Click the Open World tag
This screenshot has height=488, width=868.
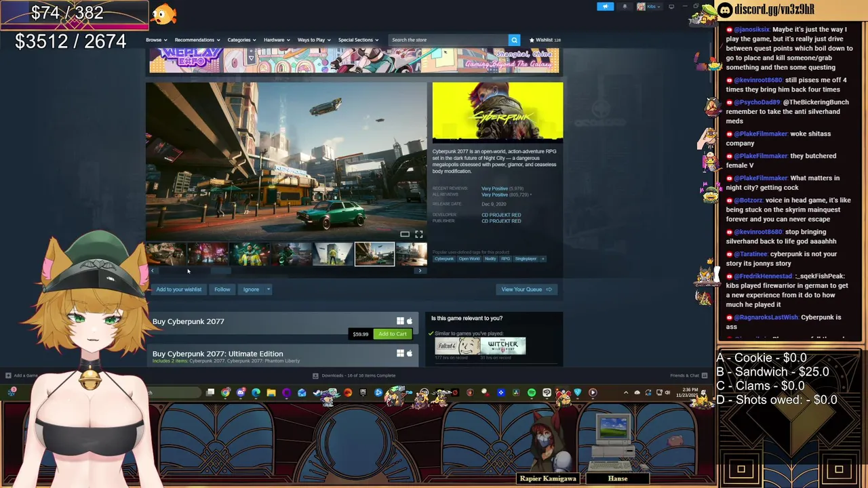tap(469, 258)
